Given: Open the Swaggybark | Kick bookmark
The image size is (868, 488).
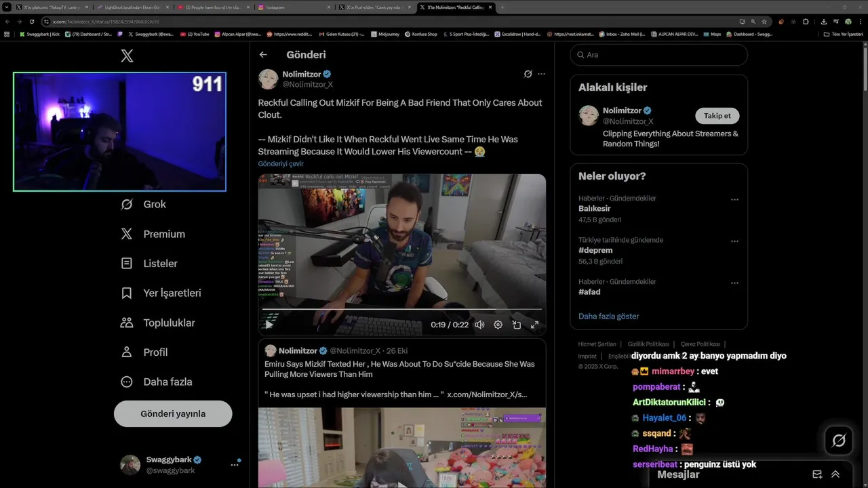Looking at the screenshot, I should [x=39, y=34].
